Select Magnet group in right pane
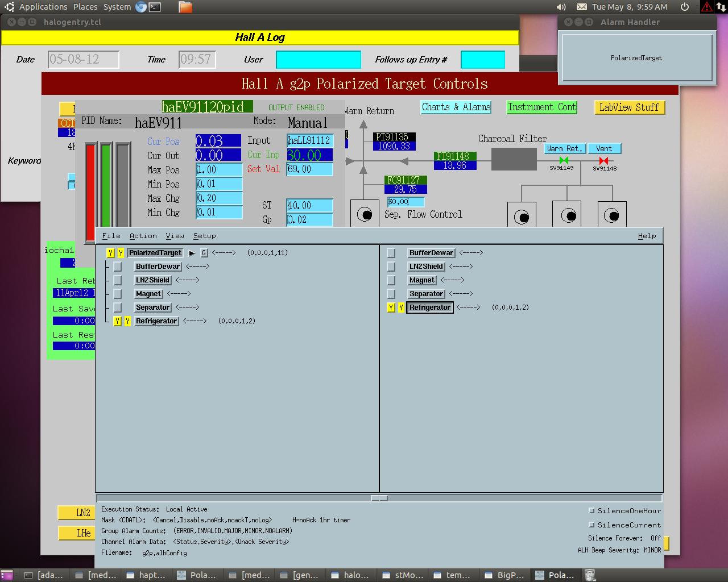This screenshot has height=582, width=728. click(422, 280)
